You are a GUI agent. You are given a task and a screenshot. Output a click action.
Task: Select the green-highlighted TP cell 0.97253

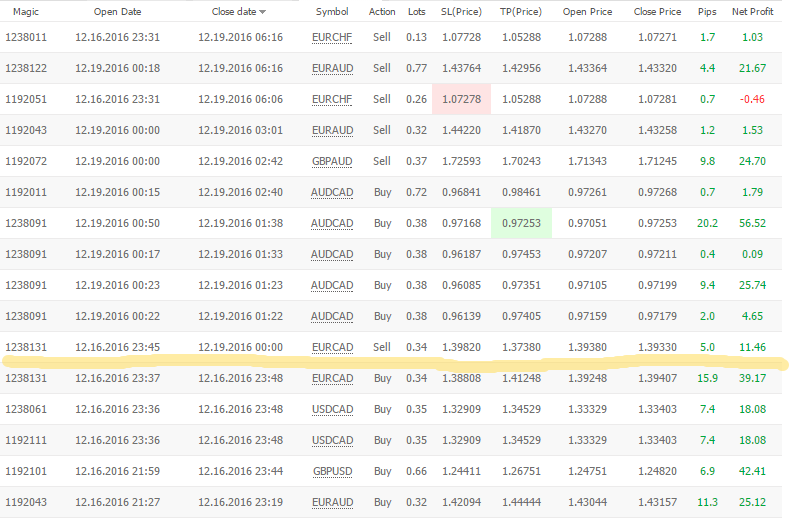point(521,223)
